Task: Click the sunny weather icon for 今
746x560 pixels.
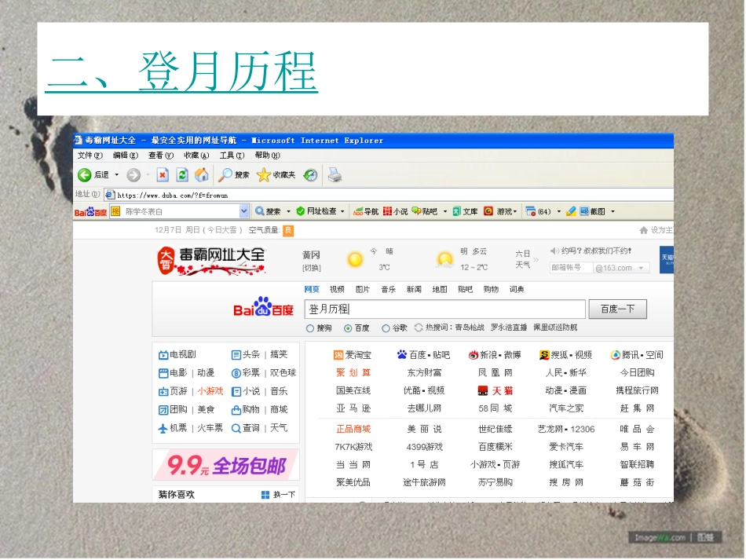Action: click(x=355, y=260)
